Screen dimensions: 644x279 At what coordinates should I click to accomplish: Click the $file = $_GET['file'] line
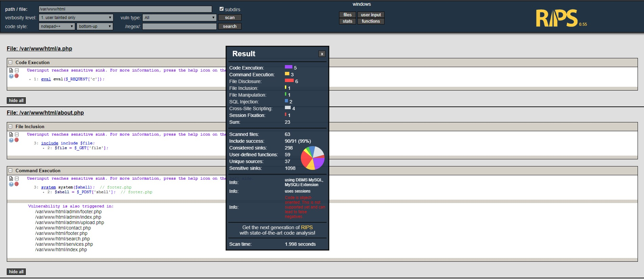point(81,148)
